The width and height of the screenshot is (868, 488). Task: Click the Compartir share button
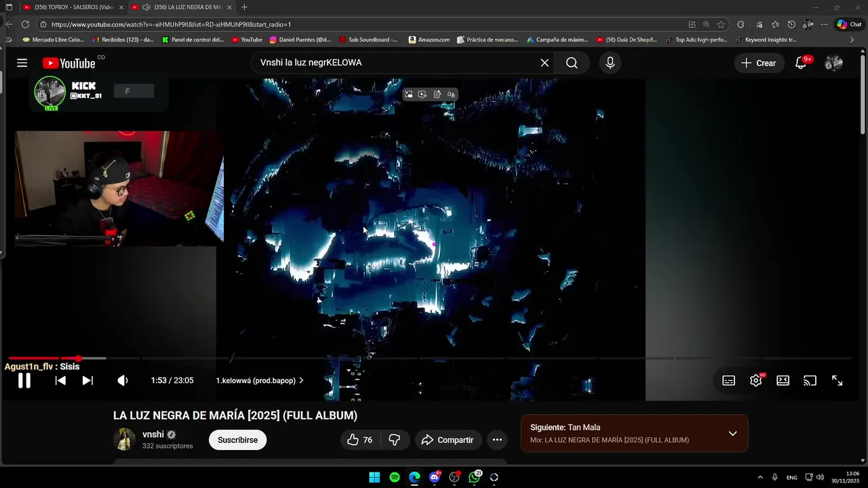pos(448,440)
